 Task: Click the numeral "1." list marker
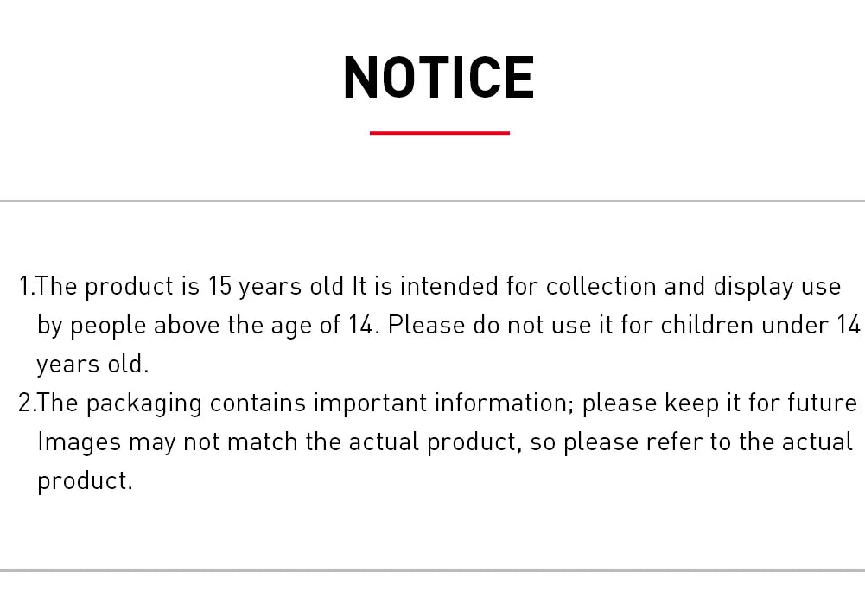coord(26,286)
